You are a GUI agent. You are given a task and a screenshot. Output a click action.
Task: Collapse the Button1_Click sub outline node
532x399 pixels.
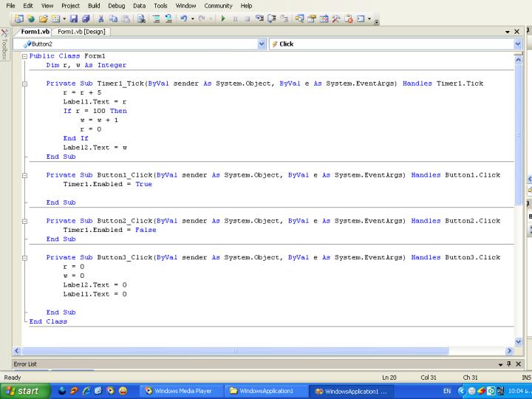tap(24, 175)
